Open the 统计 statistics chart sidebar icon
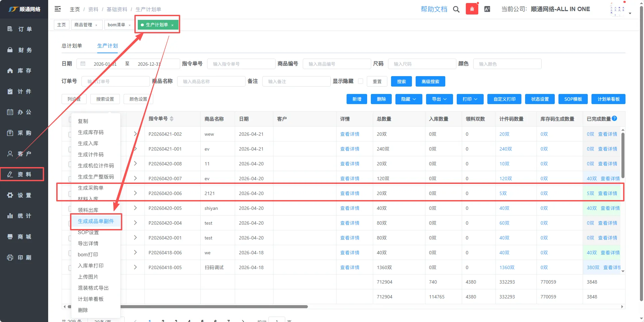Image resolution: width=644 pixels, height=322 pixels. point(10,216)
